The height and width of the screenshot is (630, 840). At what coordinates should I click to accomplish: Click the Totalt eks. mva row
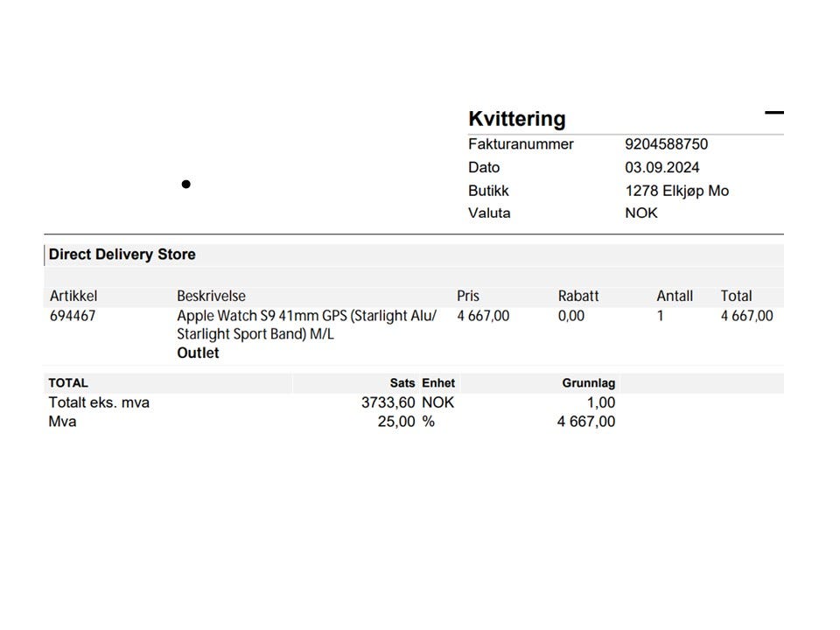[332, 402]
